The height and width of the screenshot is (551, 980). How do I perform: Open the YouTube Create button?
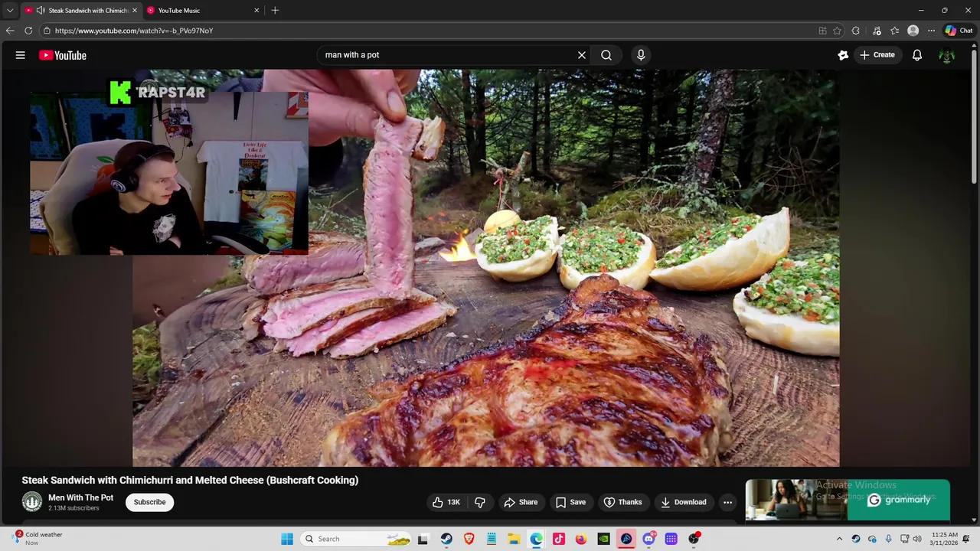click(x=877, y=55)
